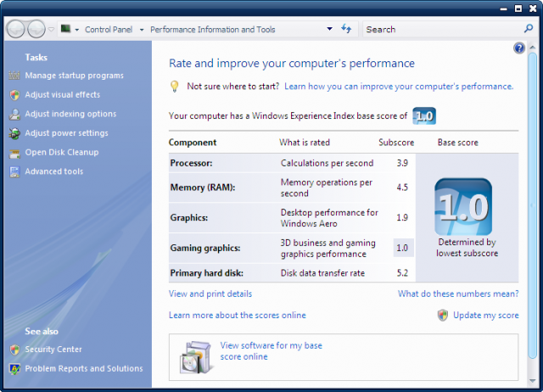This screenshot has width=543, height=392.
Task: Click the large 1.0 base score logo
Action: pyautogui.click(x=463, y=207)
